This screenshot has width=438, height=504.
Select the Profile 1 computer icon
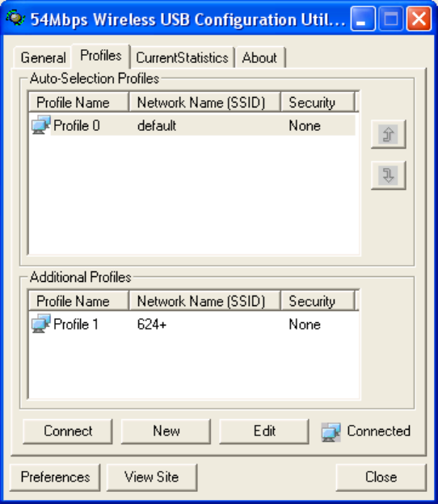[x=41, y=324]
